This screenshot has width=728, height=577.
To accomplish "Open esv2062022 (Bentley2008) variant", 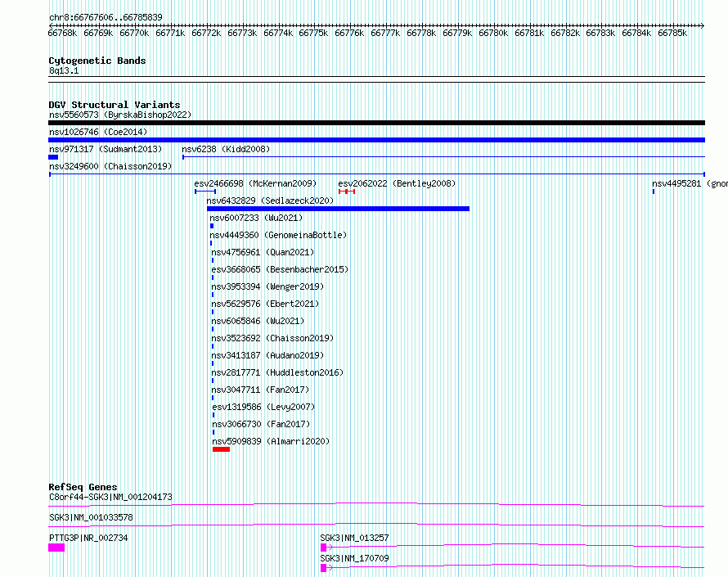I will click(x=397, y=183).
